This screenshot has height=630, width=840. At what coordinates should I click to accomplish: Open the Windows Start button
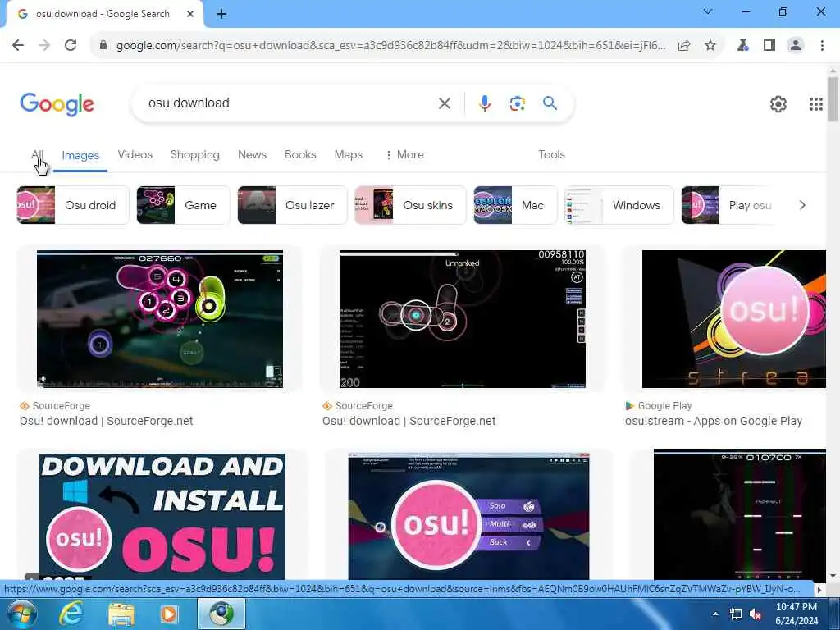point(21,614)
